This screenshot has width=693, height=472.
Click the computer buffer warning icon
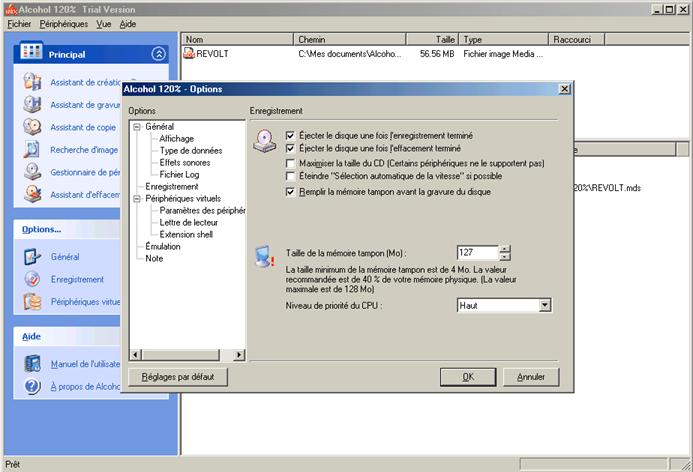point(264,256)
